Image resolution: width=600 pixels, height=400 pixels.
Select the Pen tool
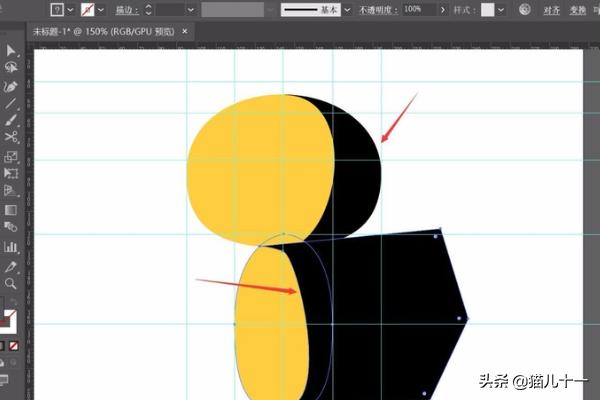(11, 85)
